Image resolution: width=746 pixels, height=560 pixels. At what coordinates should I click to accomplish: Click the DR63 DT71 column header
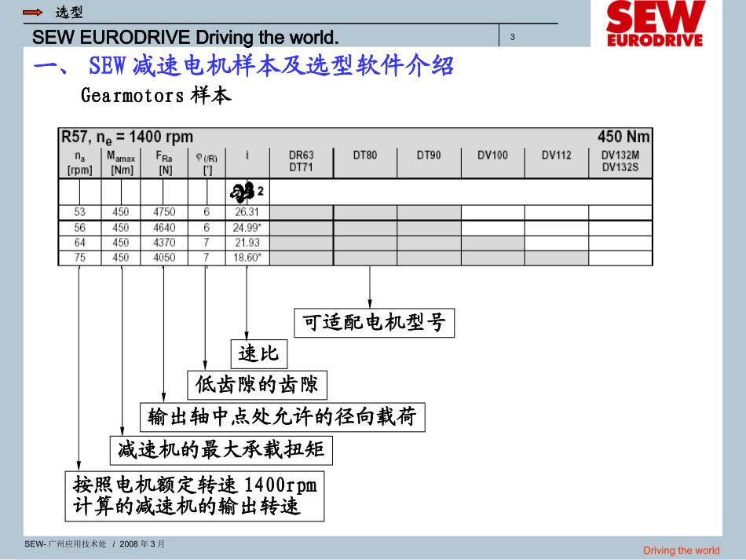(x=302, y=161)
